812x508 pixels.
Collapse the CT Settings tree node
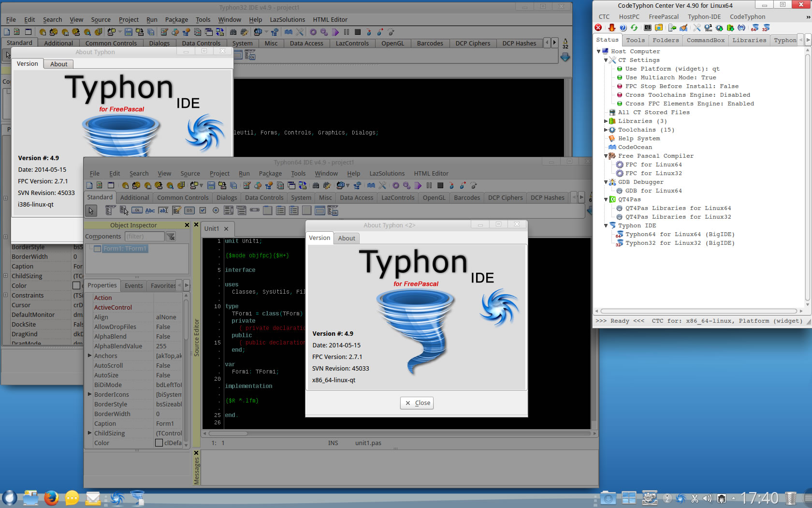tap(606, 60)
